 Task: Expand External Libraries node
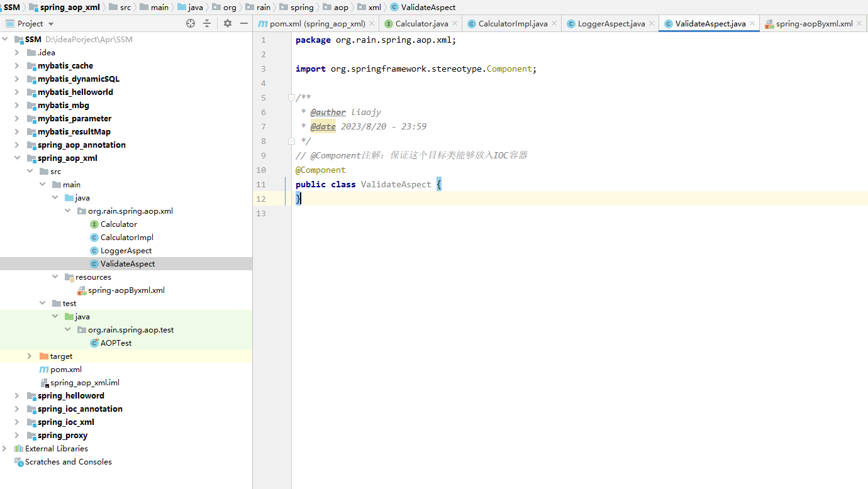tap(6, 448)
